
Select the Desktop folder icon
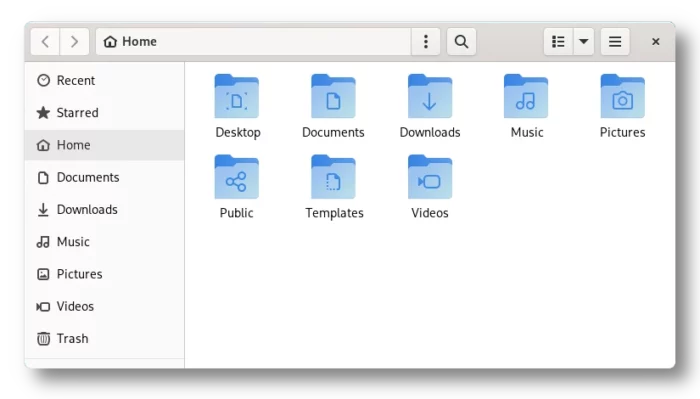tap(237, 96)
